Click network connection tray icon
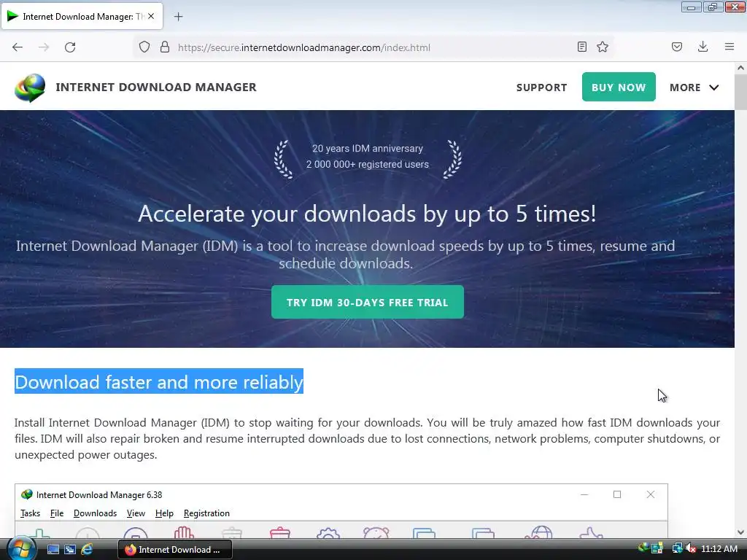 676,548
